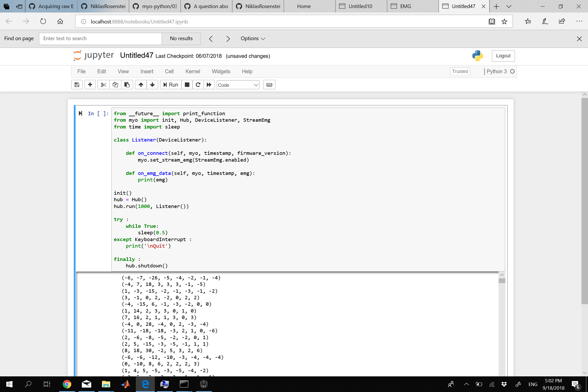Viewport: 588px width, 392px height.
Task: Paste a cell using the paste icon
Action: [x=127, y=84]
